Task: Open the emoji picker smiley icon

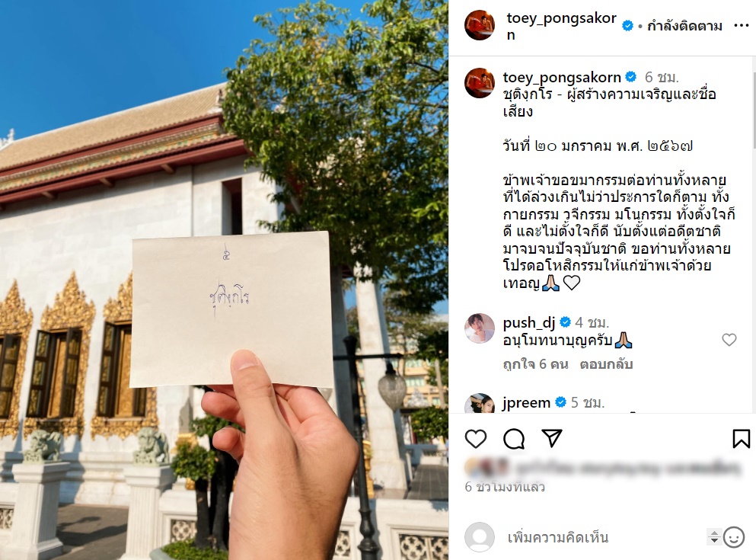Action: point(734,537)
